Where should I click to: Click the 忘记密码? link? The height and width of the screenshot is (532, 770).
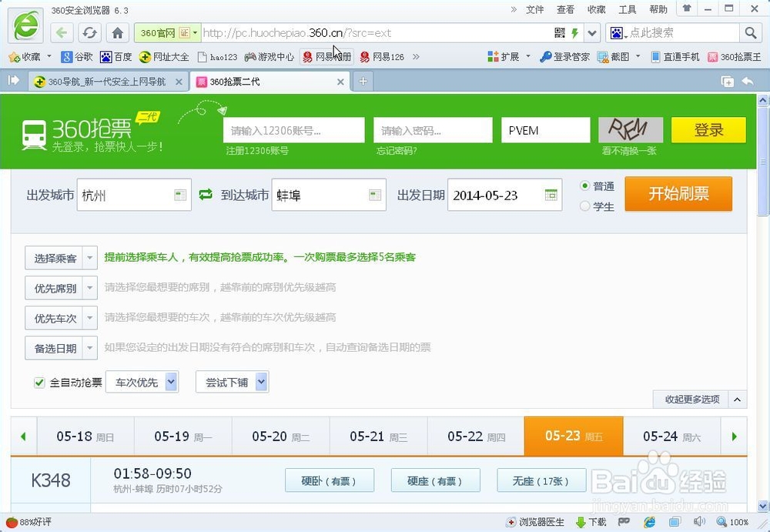pyautogui.click(x=397, y=151)
